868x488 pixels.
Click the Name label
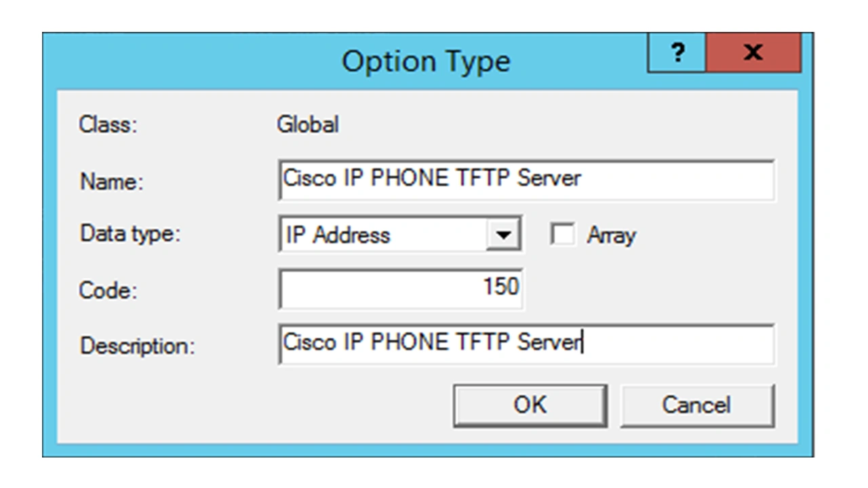[111, 181]
